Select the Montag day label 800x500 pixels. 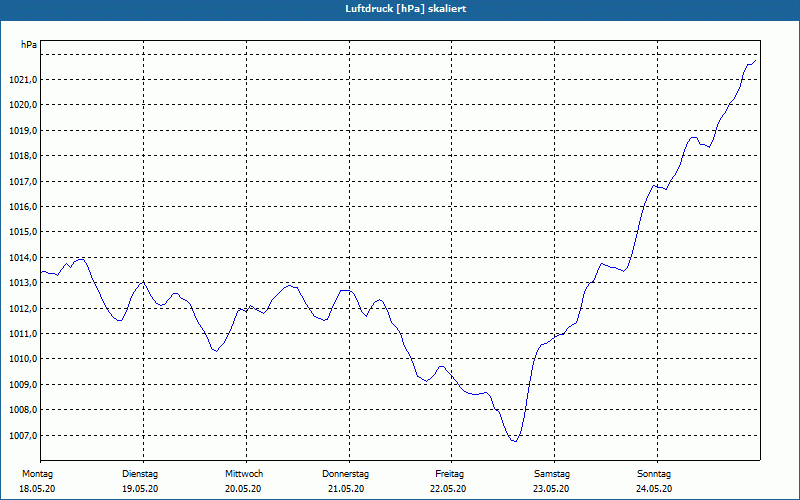point(37,474)
